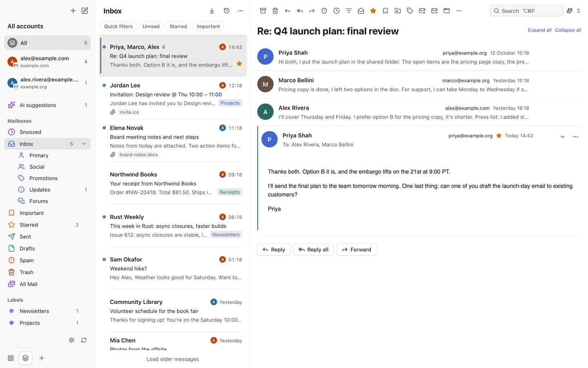Screen dimensions: 588x368
Task: Click the reply-all double arrow in top toolbar
Action: pyautogui.click(x=300, y=11)
